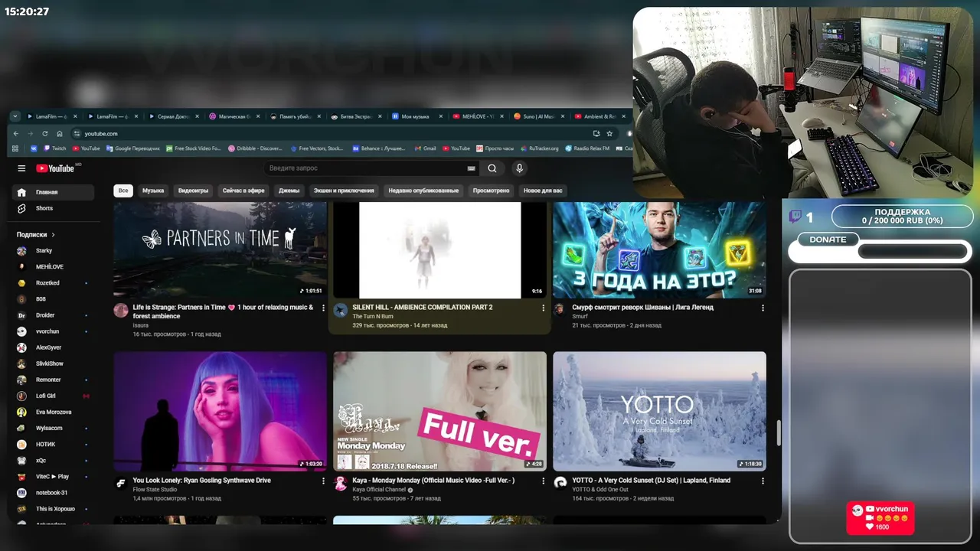Bookmark this page with the star
Viewport: 980px width, 551px height.
pos(609,133)
